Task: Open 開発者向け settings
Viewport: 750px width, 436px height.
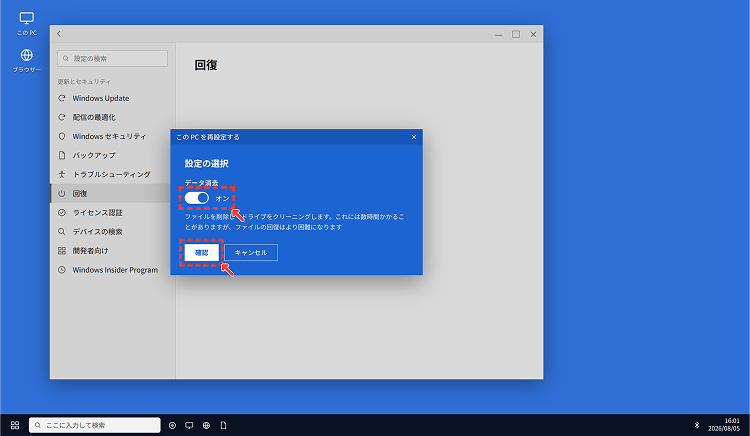Action: 113,251
